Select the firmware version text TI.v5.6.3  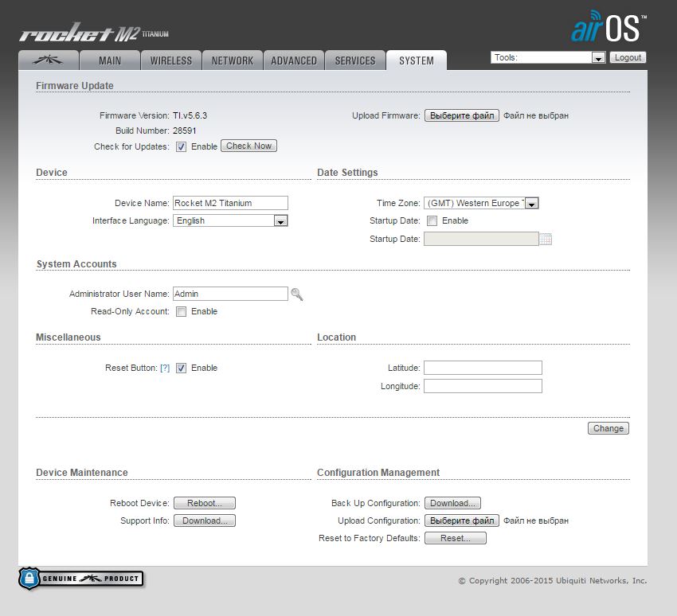pos(190,115)
